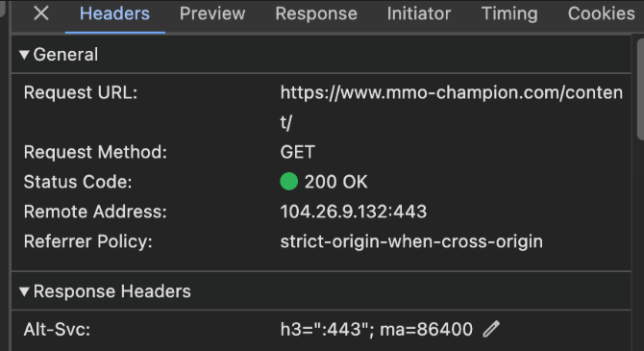Close the request details pane with X
Screen dimensions: 644x351
click(41, 13)
